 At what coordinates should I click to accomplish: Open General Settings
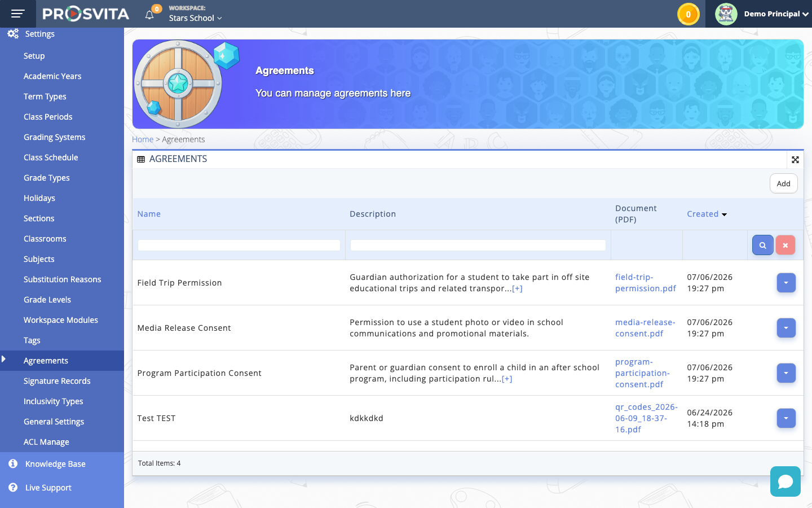tap(54, 422)
